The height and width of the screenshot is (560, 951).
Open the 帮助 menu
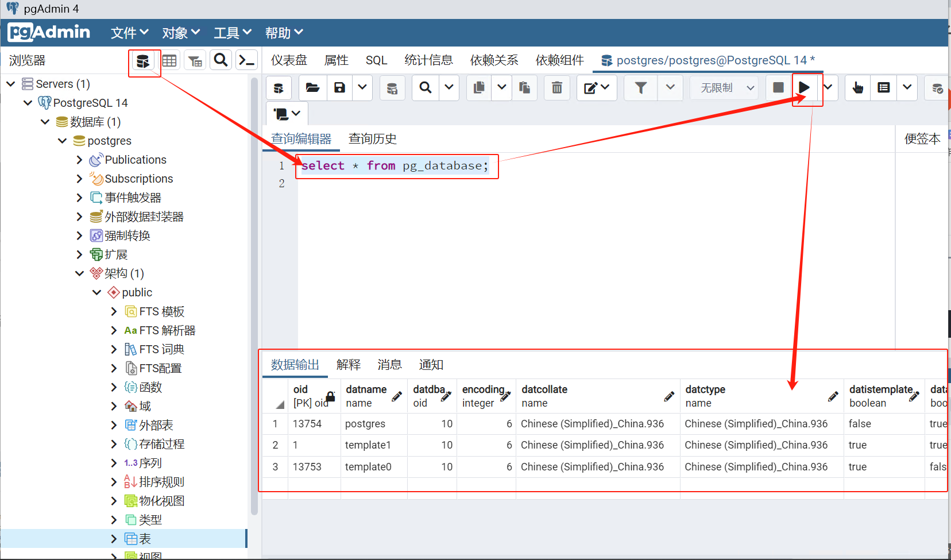coord(284,33)
